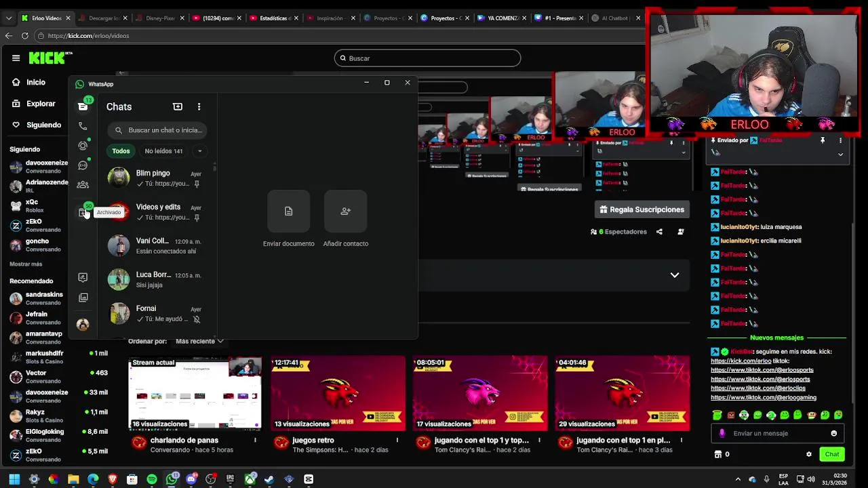
Task: Click the Steam taskbar icon
Action: pos(269,479)
